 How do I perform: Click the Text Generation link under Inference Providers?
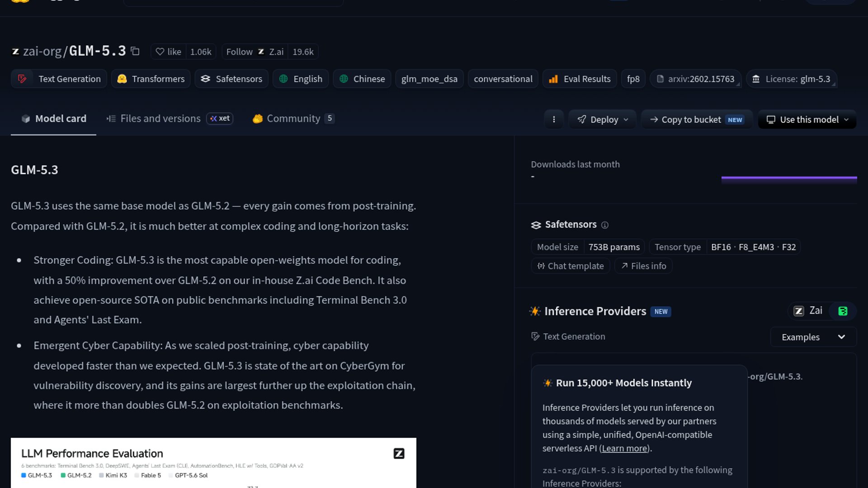568,337
